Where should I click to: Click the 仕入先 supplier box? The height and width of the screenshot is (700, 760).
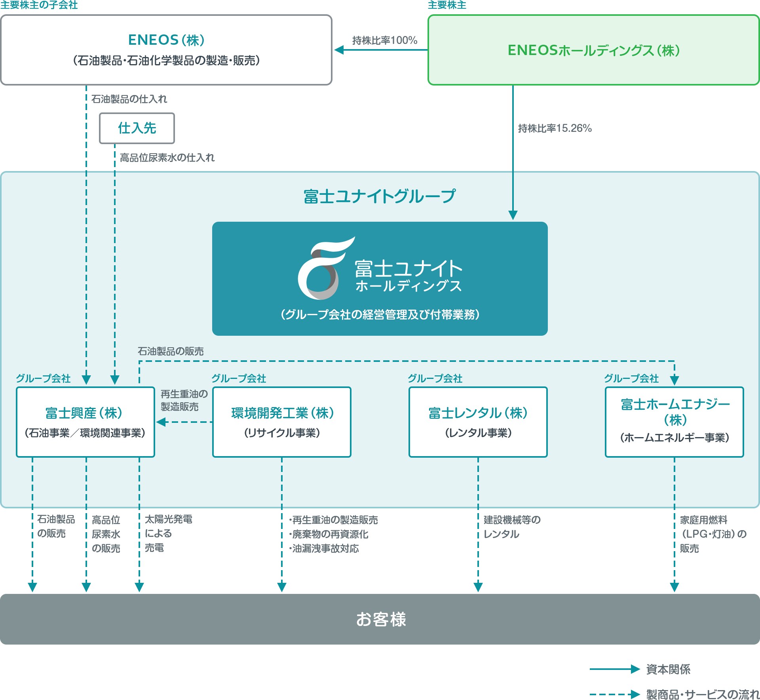click(137, 128)
